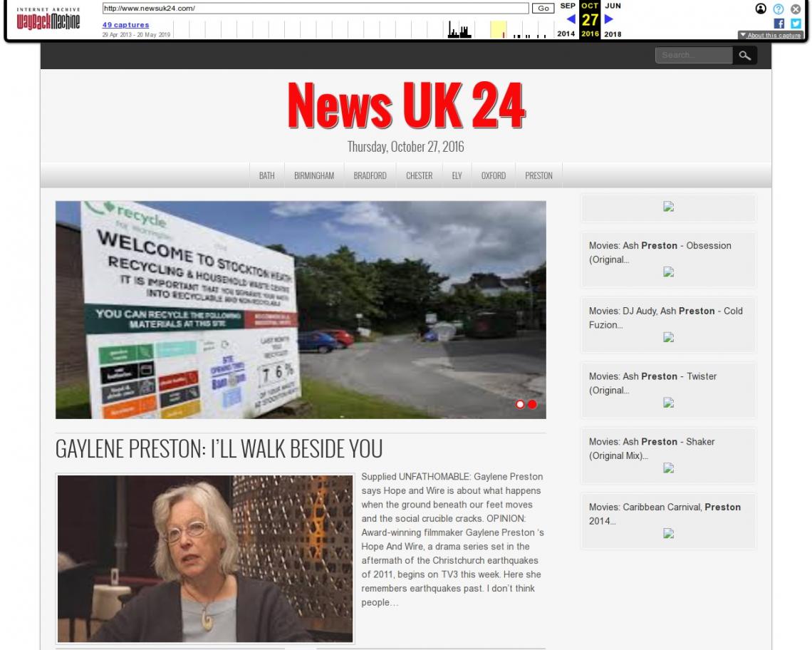Click Gaylene Preston article thumbnail
Screen dimensions: 812x650
[205, 559]
